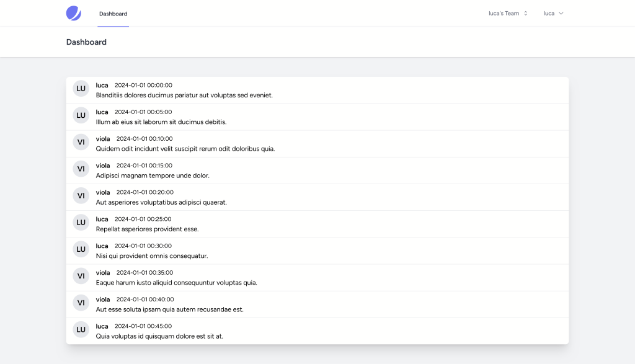
Task: Open the Dashboard navigation tab
Action: click(113, 14)
